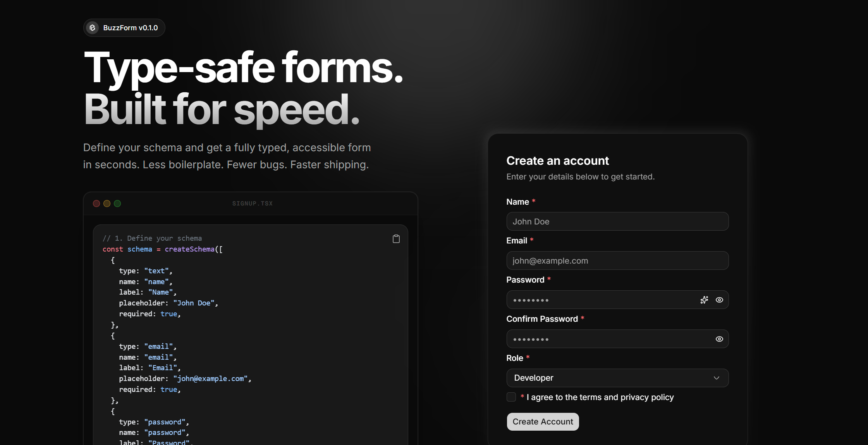
Task: Click the '// 1. Define your schema' comment
Action: tap(152, 238)
